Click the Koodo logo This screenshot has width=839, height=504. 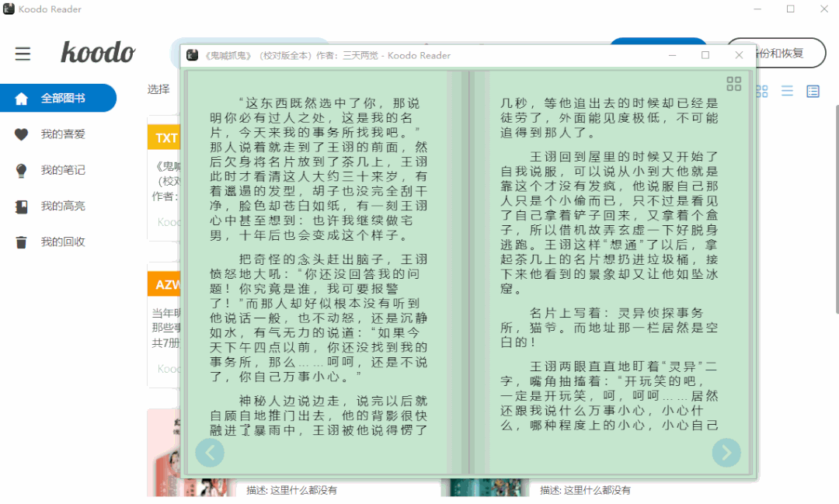[x=99, y=53]
